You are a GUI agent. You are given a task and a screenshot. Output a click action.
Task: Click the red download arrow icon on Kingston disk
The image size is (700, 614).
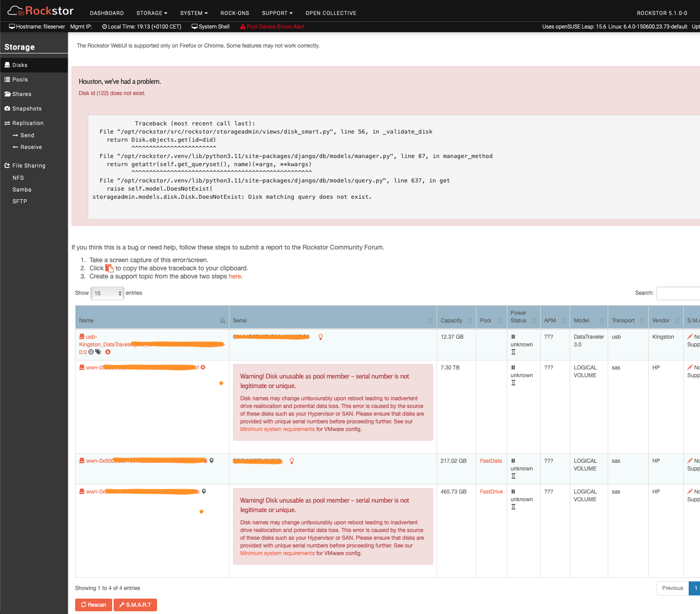point(108,352)
